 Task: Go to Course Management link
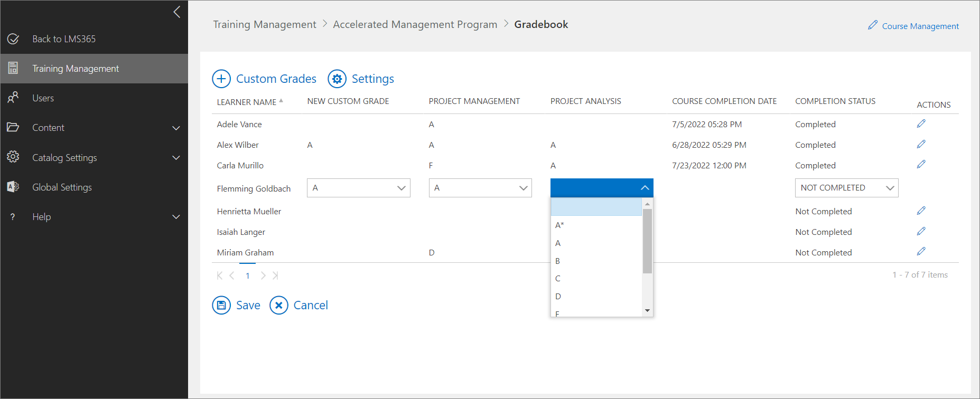[x=920, y=26]
